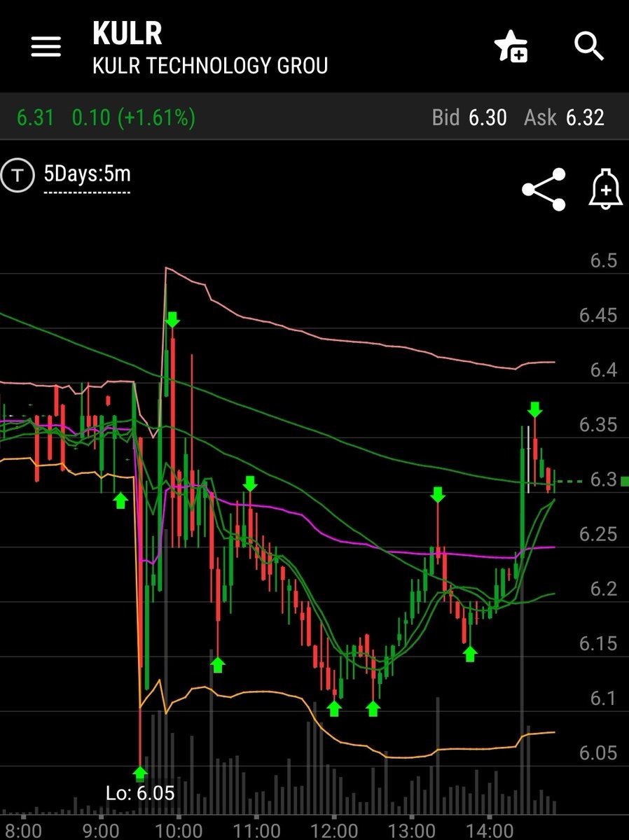Viewport: 629px width, 840px height.
Task: Tap the green down-arrow signal near 14:30 high
Action: tap(535, 409)
